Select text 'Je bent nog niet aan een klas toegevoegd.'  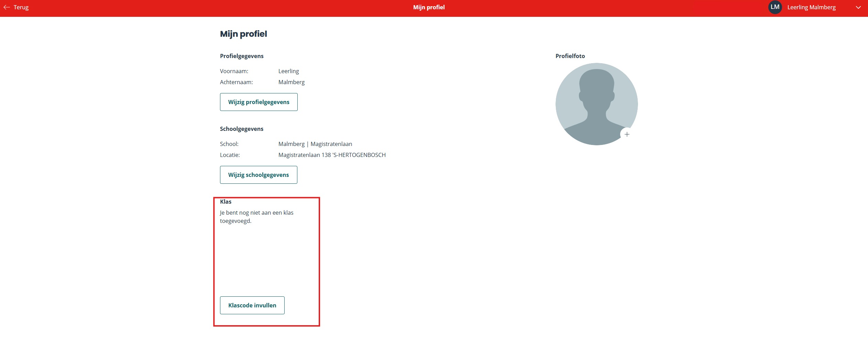256,217
